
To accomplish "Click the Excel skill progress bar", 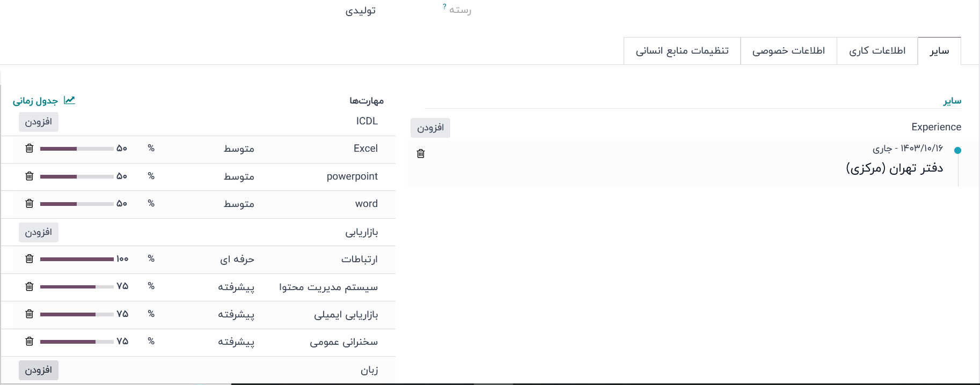I will pos(77,149).
